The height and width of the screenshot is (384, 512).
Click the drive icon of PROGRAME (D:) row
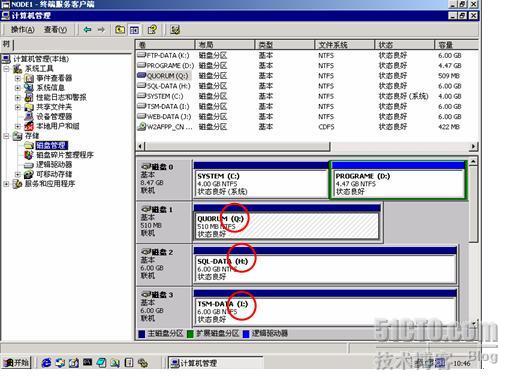tap(142, 65)
